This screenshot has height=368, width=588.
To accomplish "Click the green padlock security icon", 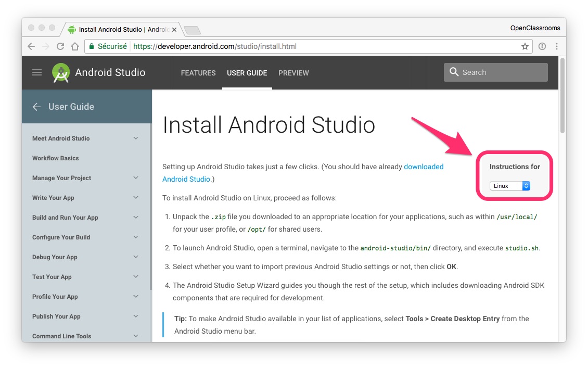I will pos(91,46).
